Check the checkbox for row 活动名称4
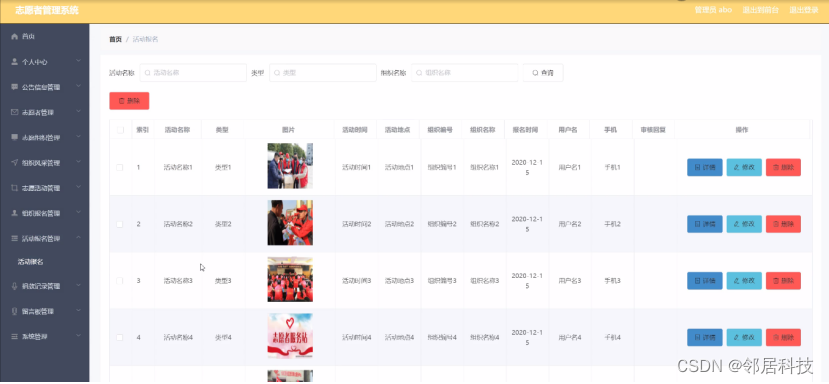 tap(119, 337)
